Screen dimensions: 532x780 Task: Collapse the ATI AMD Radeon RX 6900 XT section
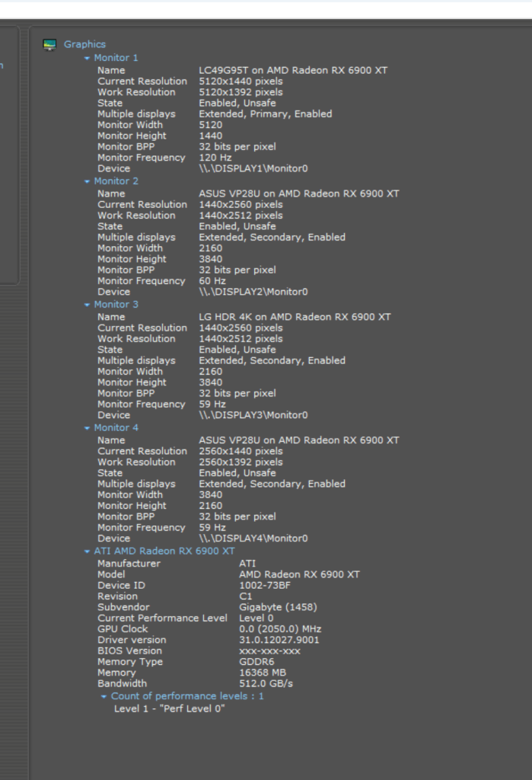pyautogui.click(x=87, y=551)
